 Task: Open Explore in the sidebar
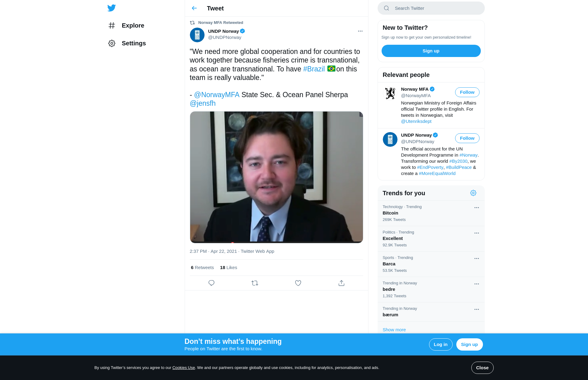tap(133, 25)
